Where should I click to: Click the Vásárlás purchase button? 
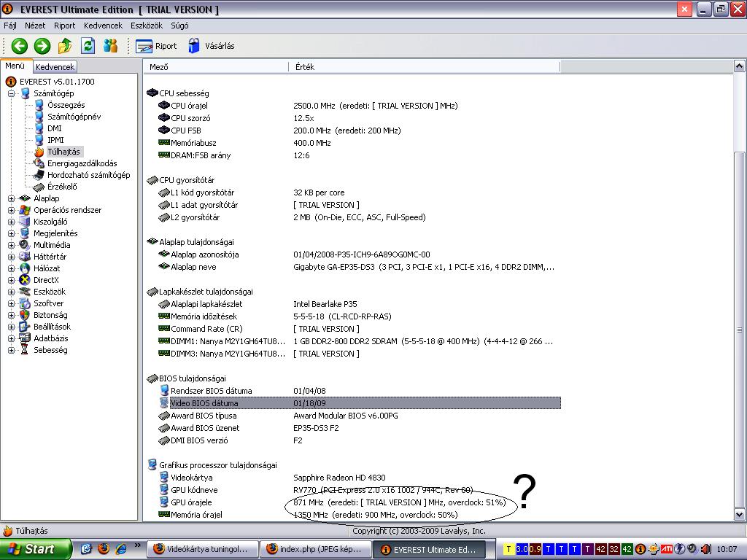[x=211, y=46]
